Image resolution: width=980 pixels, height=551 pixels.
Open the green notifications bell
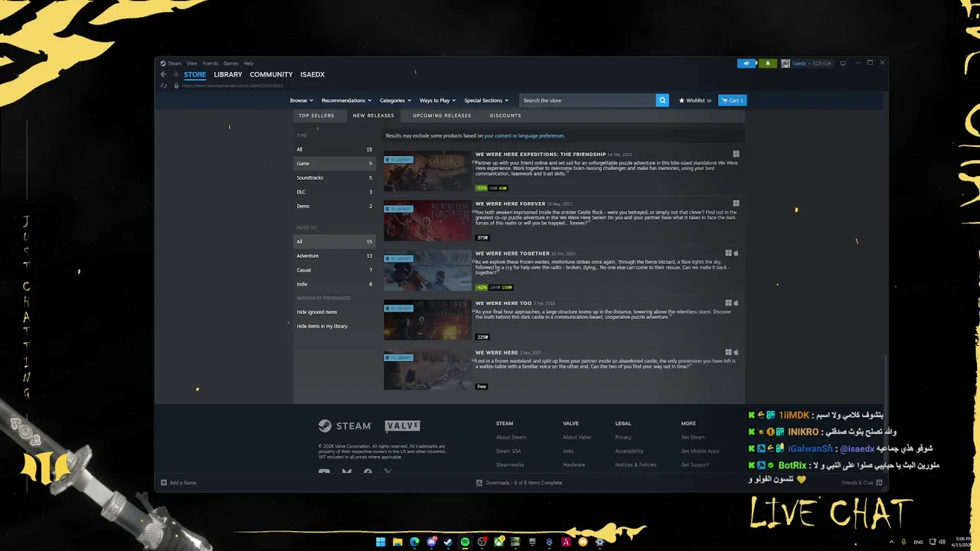(x=767, y=64)
